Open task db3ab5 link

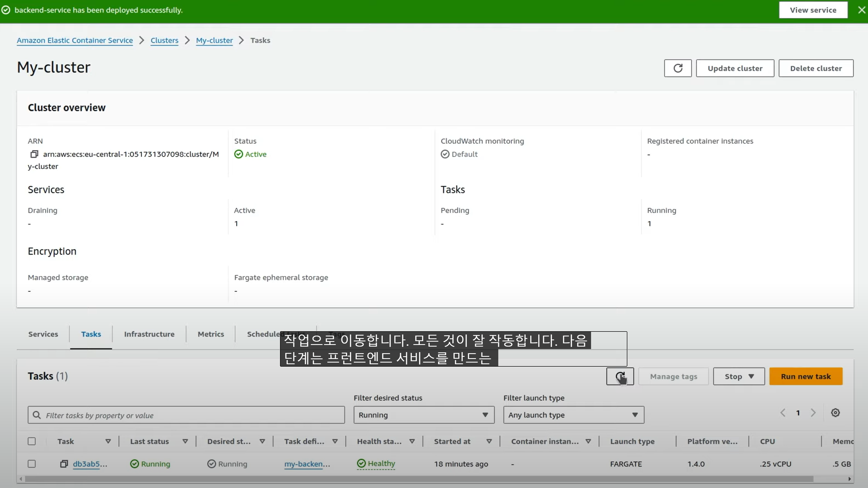(90, 464)
